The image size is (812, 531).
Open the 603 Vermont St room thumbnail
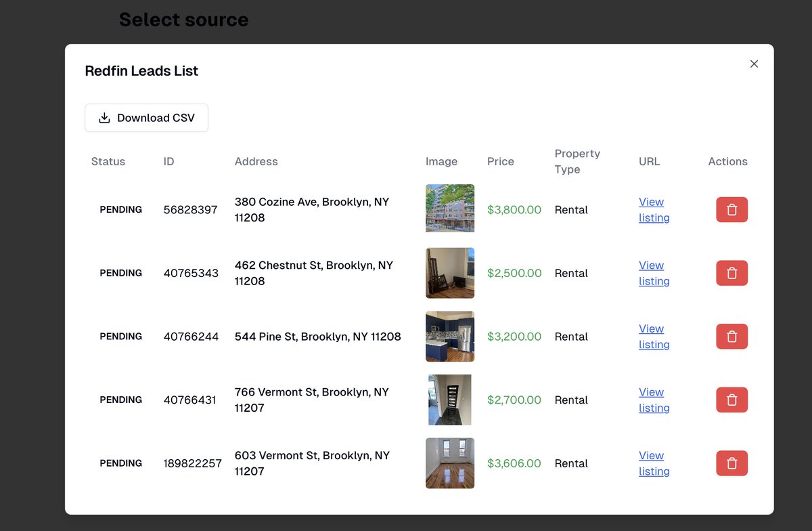click(450, 463)
